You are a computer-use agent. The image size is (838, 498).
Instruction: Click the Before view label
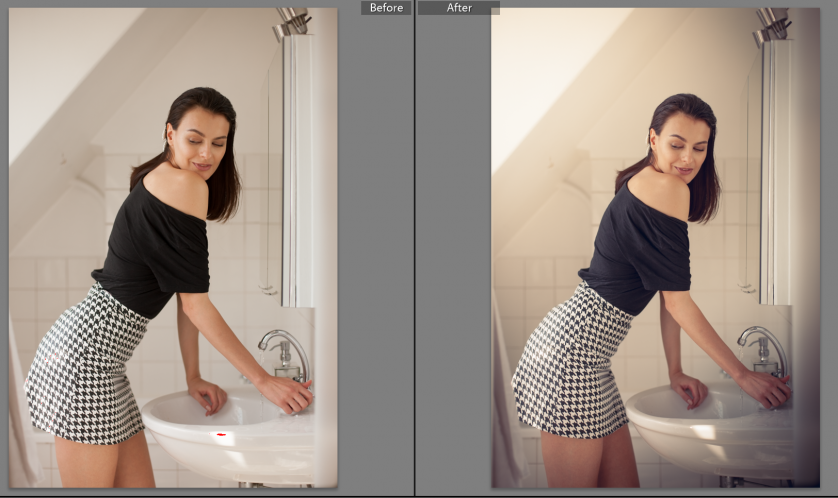pos(386,8)
